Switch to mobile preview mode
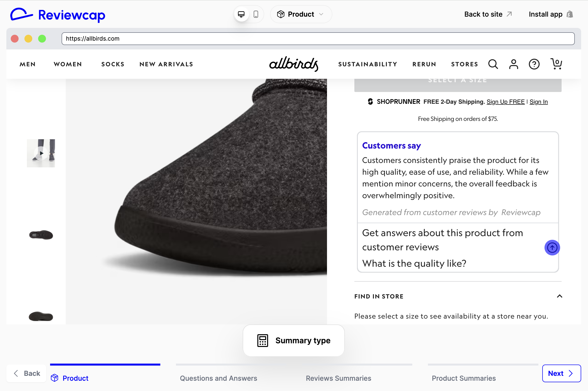588x391 pixels. coord(256,14)
